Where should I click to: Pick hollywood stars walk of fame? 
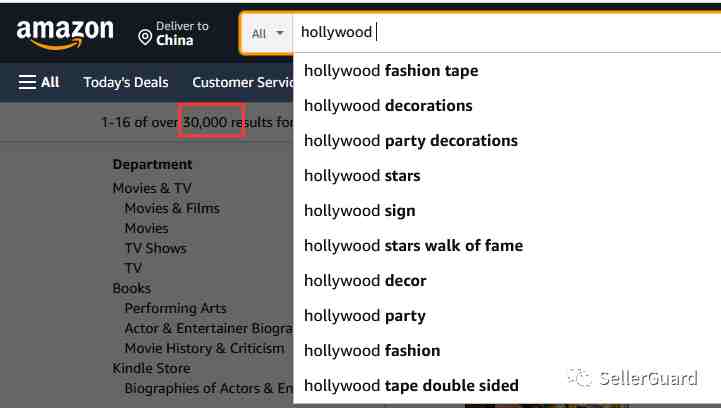click(507, 246)
